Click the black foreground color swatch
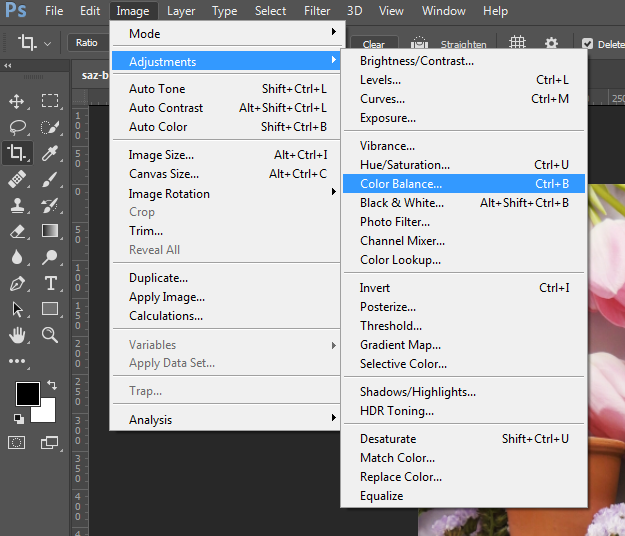This screenshot has height=536, width=625. coord(27,393)
